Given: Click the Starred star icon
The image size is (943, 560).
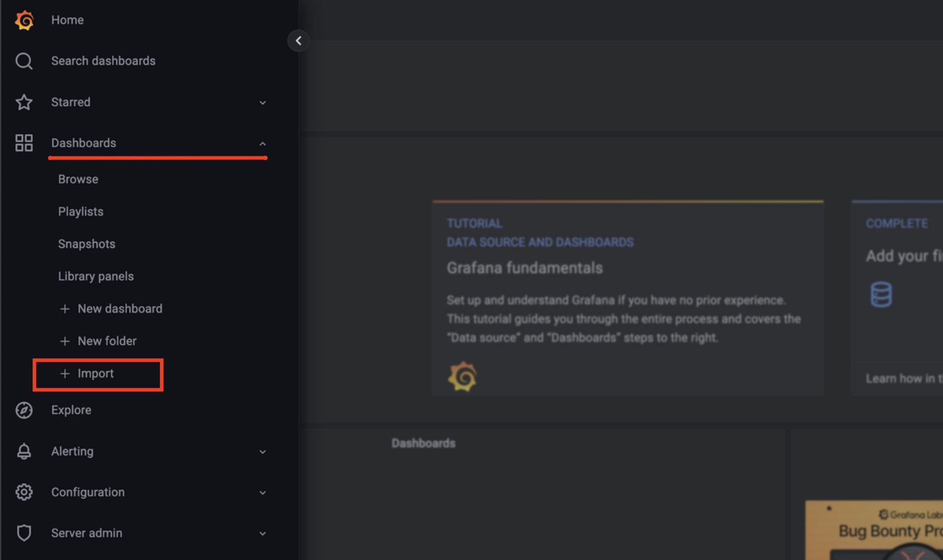Looking at the screenshot, I should [x=24, y=102].
